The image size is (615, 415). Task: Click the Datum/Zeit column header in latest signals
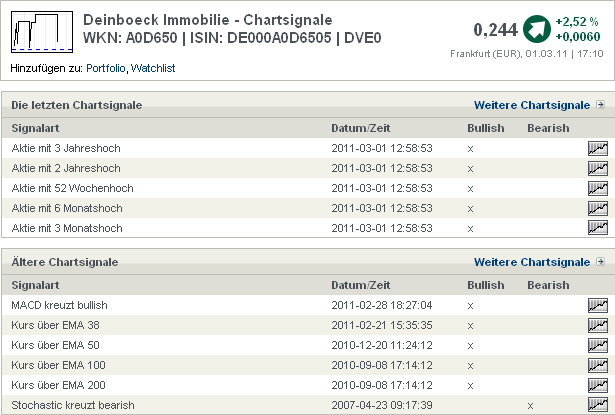[361, 128]
